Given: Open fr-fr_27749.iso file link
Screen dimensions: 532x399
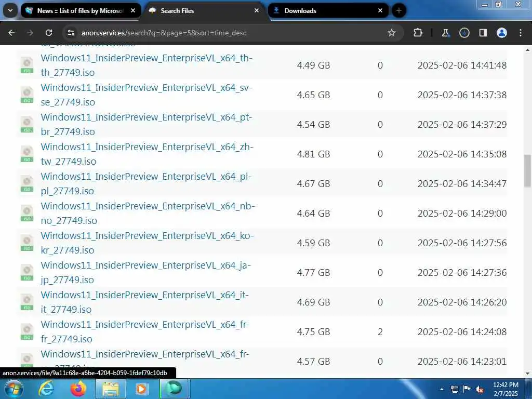Looking at the screenshot, I should (x=145, y=331).
